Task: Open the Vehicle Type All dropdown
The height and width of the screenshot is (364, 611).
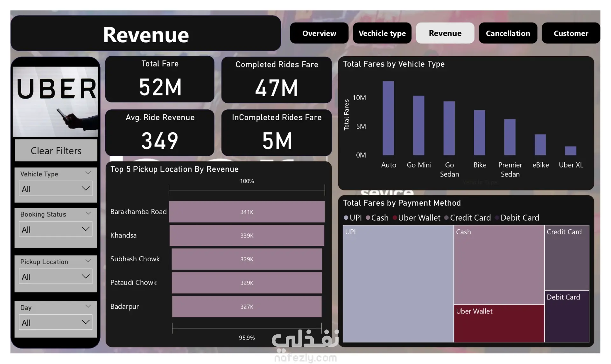Action: point(55,189)
